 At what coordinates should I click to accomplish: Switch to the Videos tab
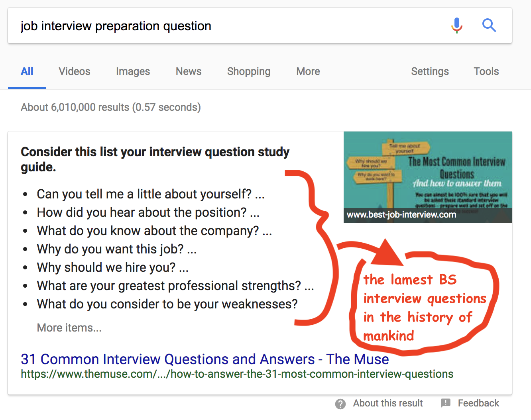pos(75,71)
